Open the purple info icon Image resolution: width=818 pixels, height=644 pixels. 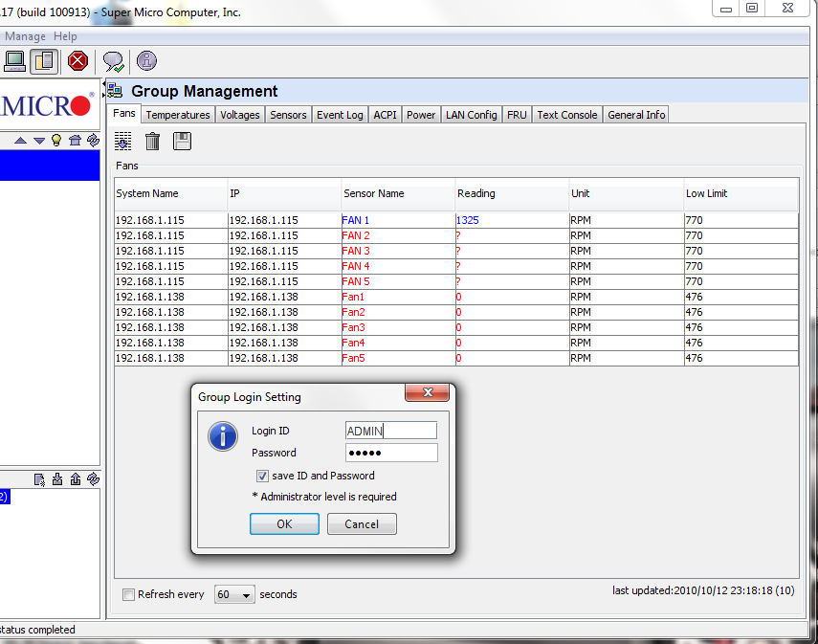146,61
